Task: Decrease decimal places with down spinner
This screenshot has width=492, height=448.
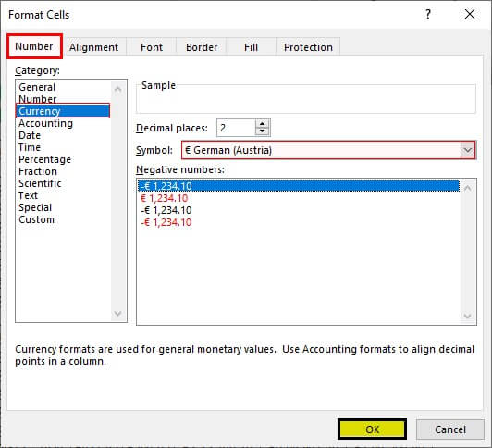Action: click(263, 131)
